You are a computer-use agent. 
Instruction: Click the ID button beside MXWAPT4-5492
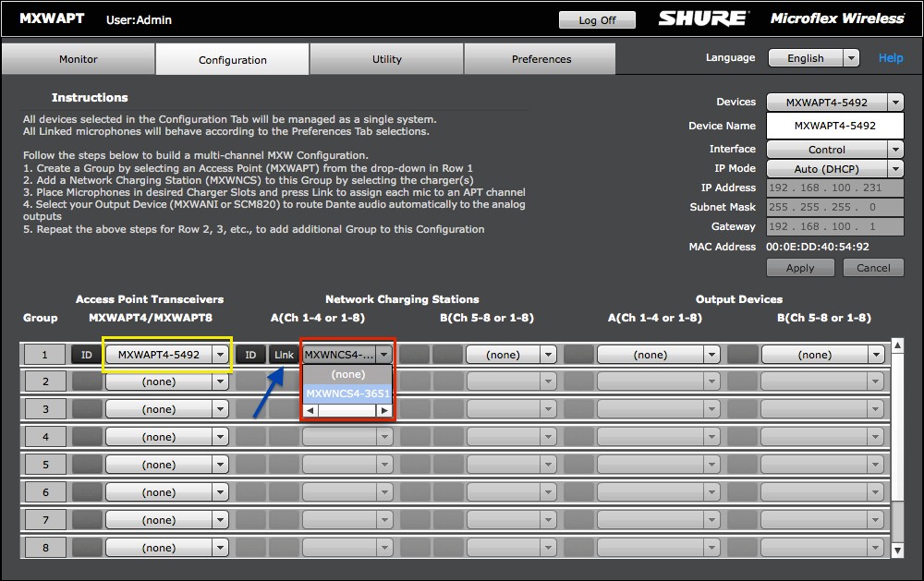87,355
